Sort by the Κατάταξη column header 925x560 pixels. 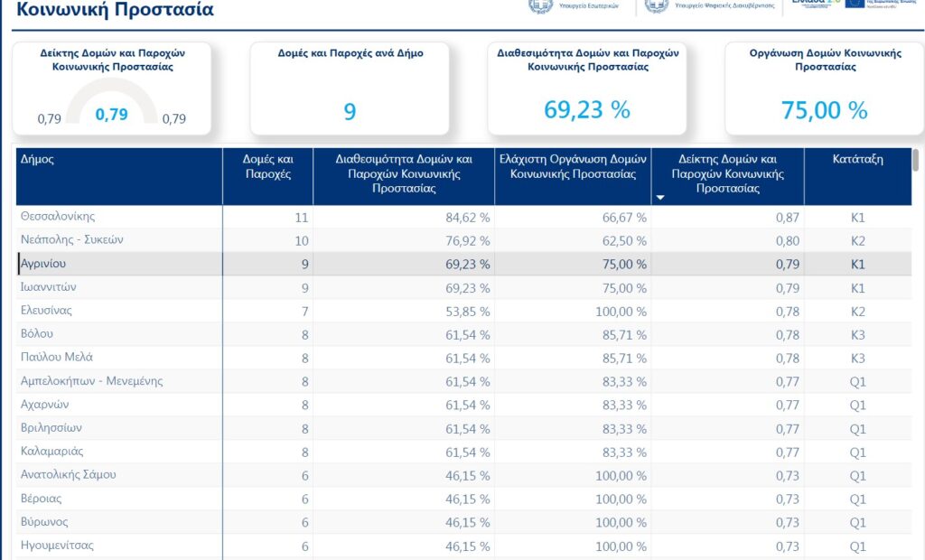(857, 159)
